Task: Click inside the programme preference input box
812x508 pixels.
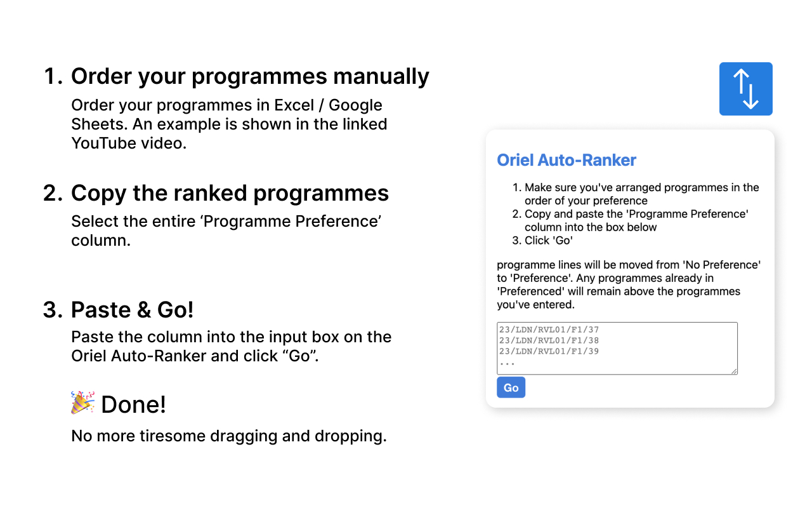Action: pyautogui.click(x=617, y=348)
